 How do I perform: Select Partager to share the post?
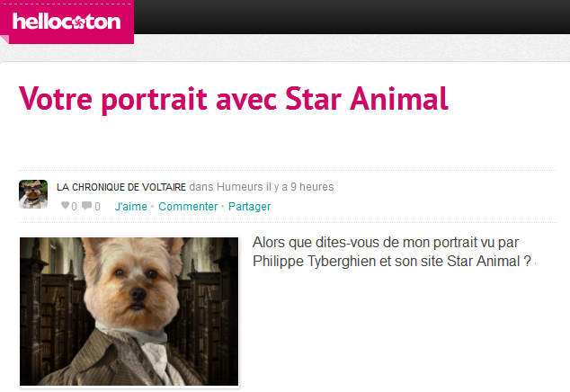click(249, 207)
